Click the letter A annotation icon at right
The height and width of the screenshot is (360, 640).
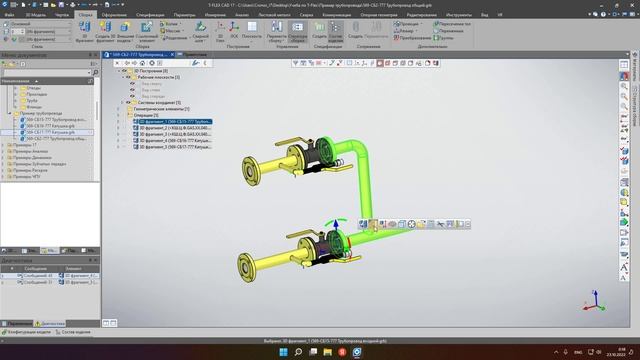(624, 267)
